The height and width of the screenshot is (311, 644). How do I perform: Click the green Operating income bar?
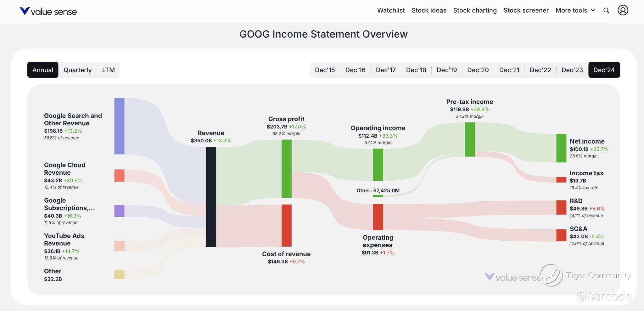coord(378,165)
